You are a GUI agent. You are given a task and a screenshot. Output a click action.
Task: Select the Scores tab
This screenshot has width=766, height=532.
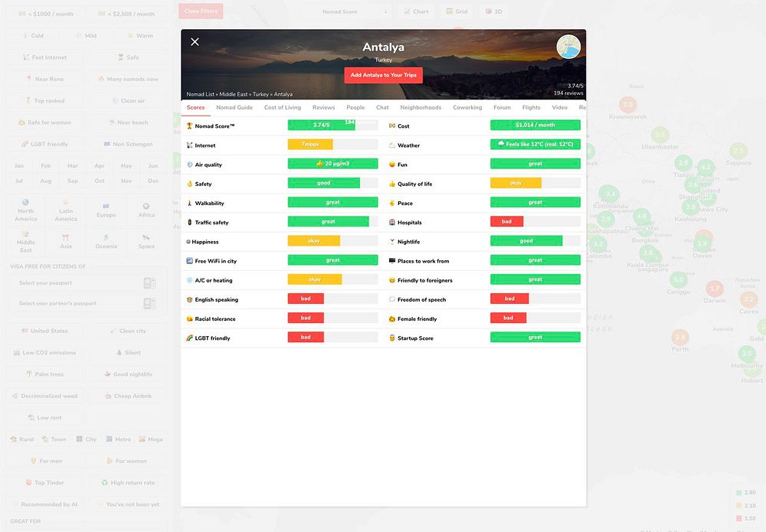(x=195, y=107)
